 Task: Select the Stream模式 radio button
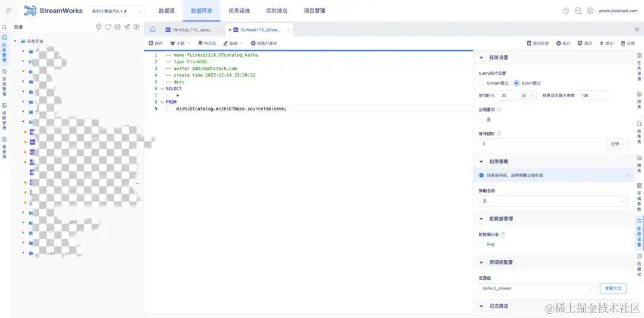click(x=481, y=83)
